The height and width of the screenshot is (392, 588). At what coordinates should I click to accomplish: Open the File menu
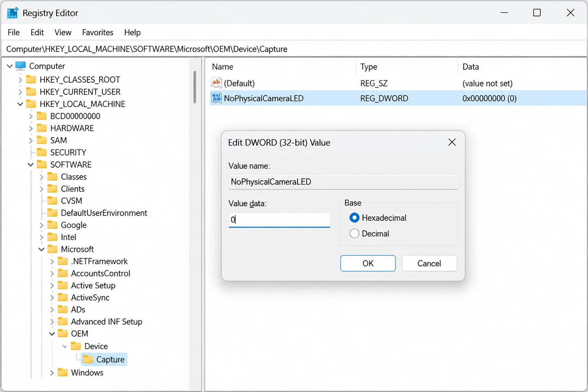click(14, 33)
